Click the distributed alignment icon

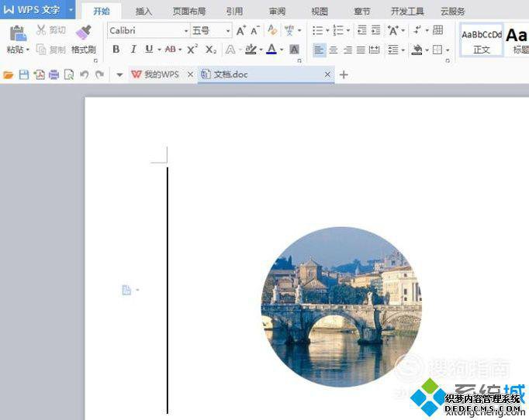[x=374, y=50]
